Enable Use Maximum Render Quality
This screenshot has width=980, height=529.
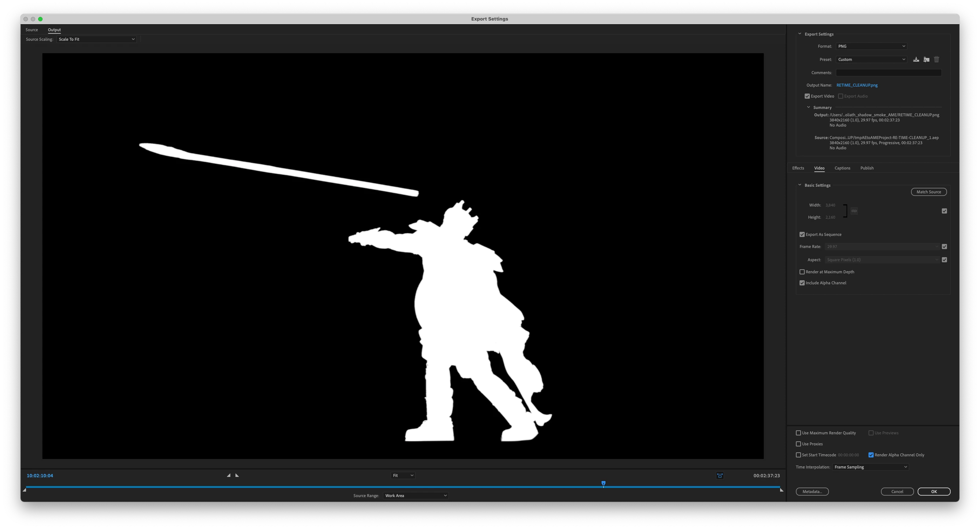[x=798, y=433]
